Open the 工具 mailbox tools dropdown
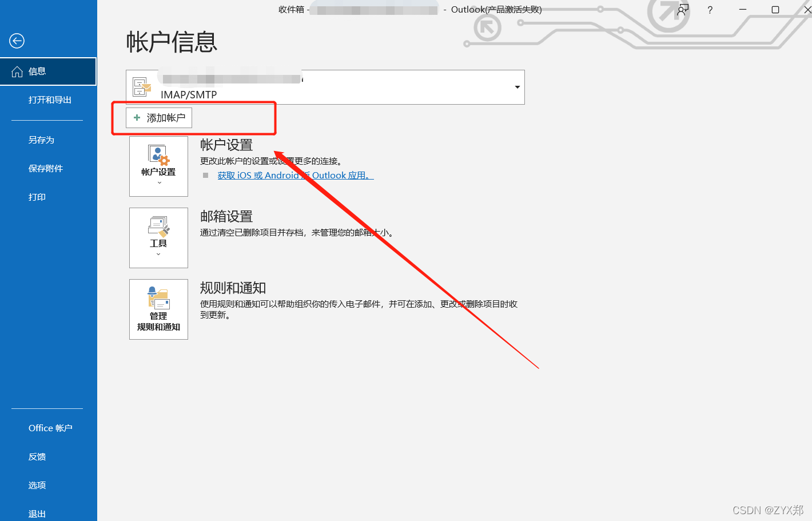Screen dimensions: 812x521 [x=158, y=238]
